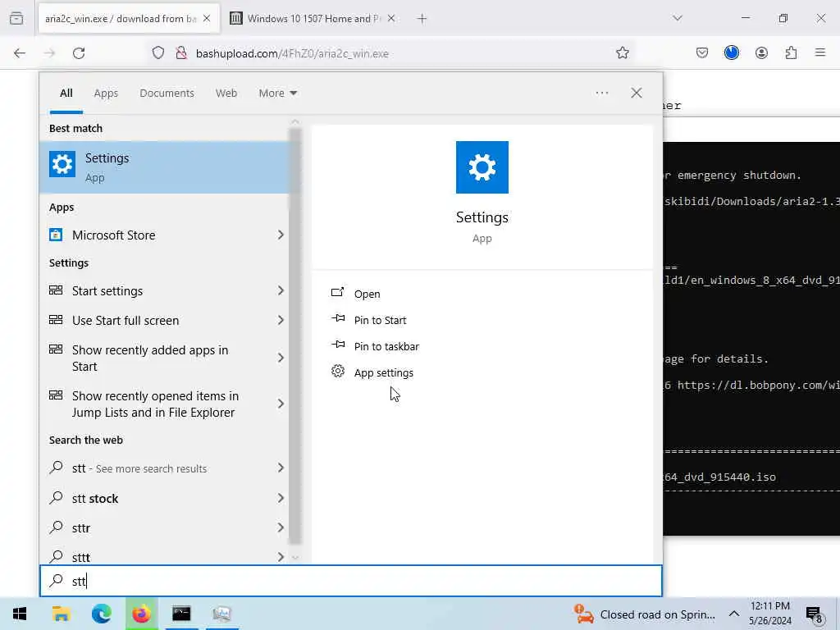Viewport: 840px width, 630px height.
Task: Switch to Documents search tab
Action: (167, 94)
